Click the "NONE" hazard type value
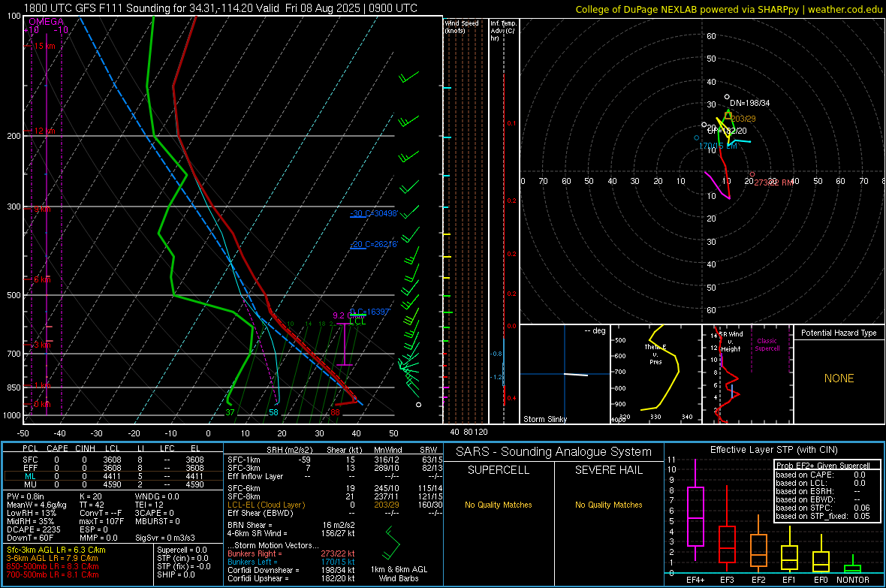 coord(839,378)
